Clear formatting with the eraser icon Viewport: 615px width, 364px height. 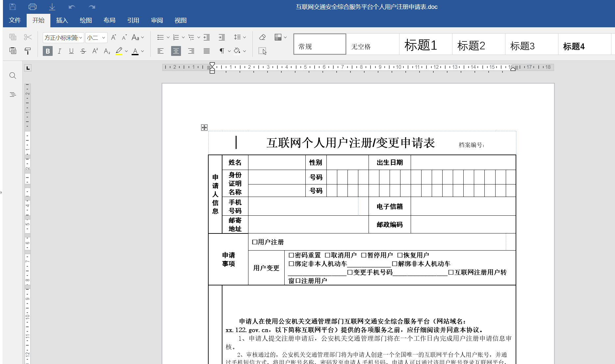click(262, 37)
